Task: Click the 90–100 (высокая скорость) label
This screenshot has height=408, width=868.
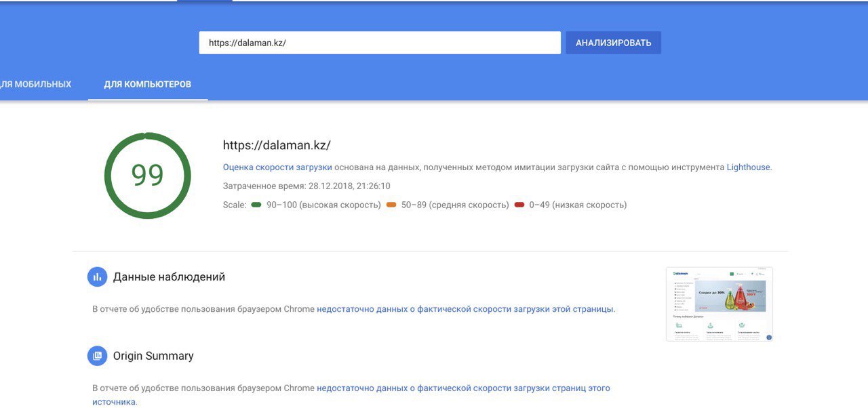Action: pyautogui.click(x=323, y=205)
